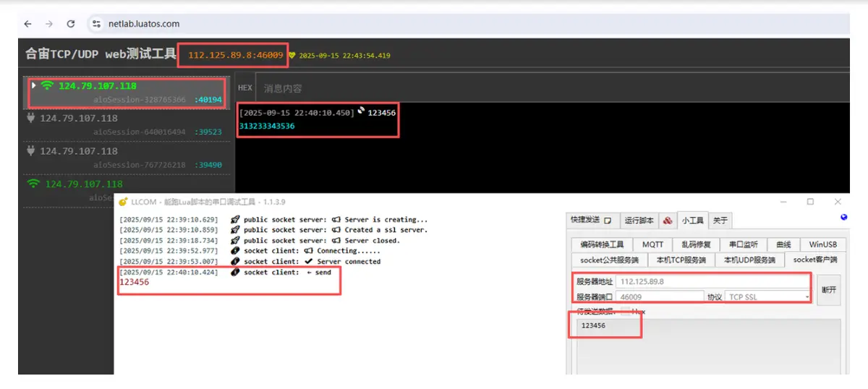Click rocket icon on 'Created a ssl server' line
The image size is (868, 389).
(x=235, y=230)
